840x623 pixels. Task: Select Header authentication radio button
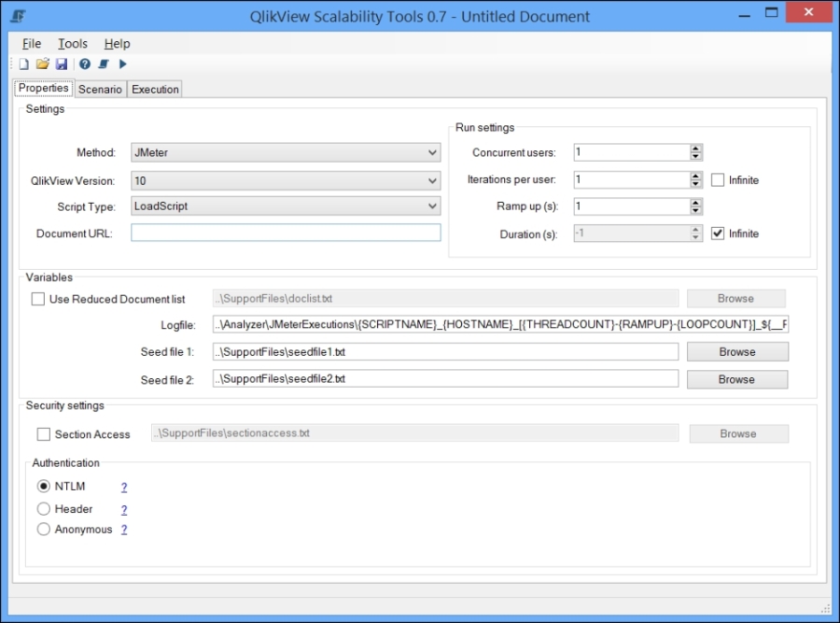[43, 509]
